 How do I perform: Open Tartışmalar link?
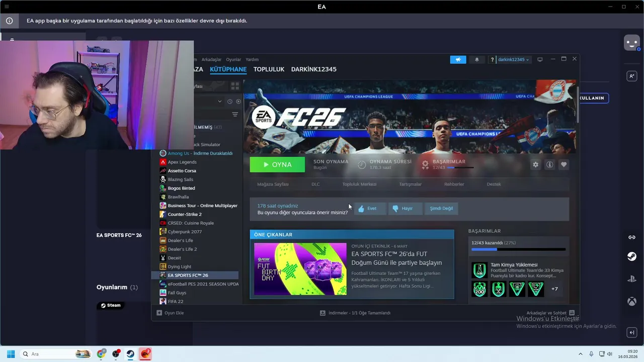[410, 184]
